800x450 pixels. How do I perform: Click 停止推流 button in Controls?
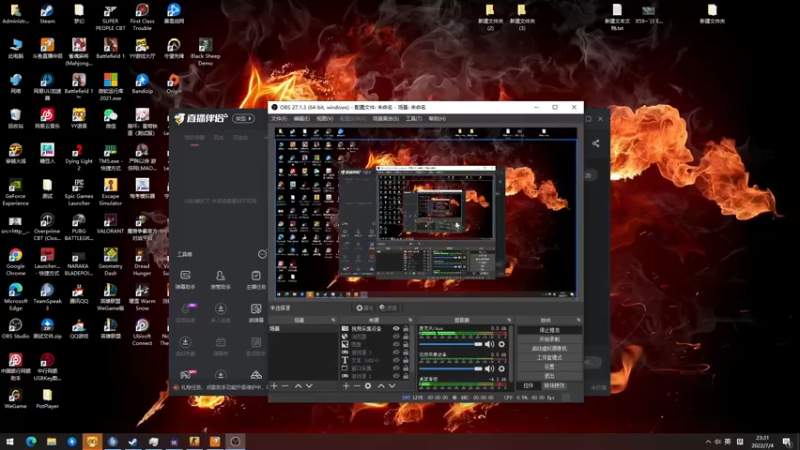pyautogui.click(x=549, y=330)
